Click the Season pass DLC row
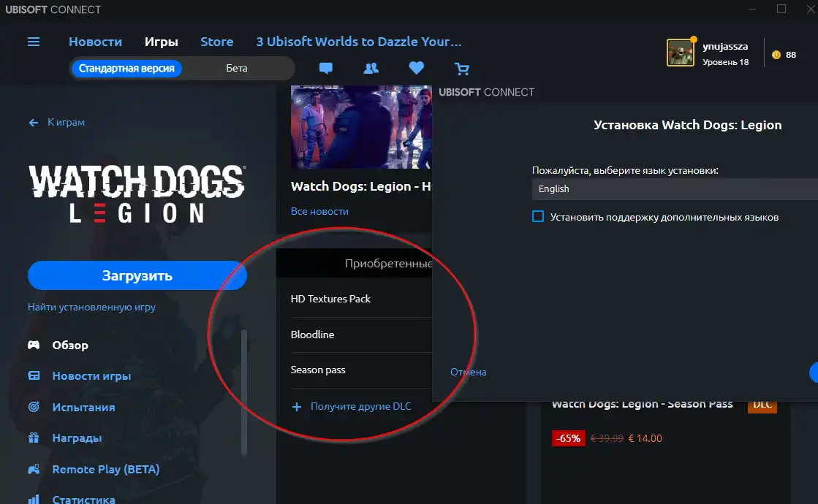818x504 pixels. click(361, 370)
